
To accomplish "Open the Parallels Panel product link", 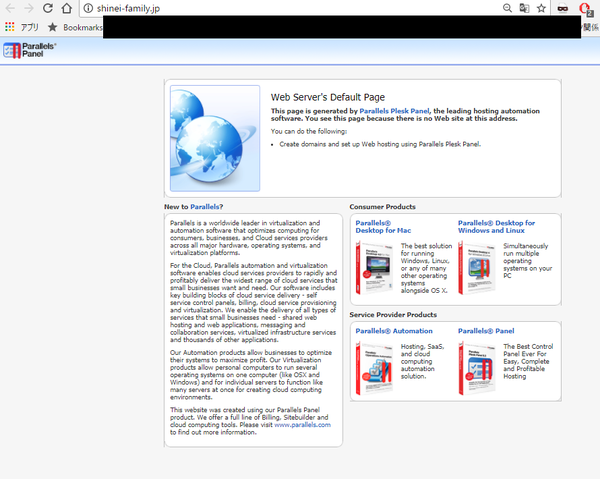I will coord(486,331).
